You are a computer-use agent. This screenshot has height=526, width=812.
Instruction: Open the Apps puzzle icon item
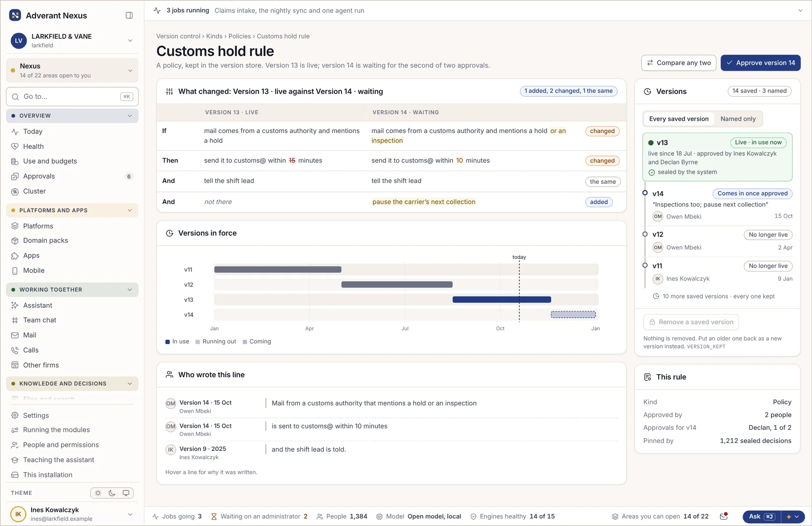tap(72, 256)
